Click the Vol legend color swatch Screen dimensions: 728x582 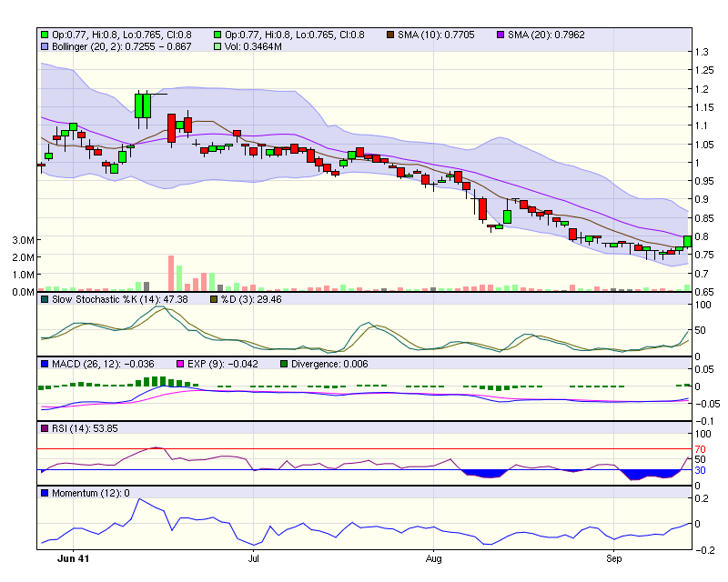[x=217, y=46]
